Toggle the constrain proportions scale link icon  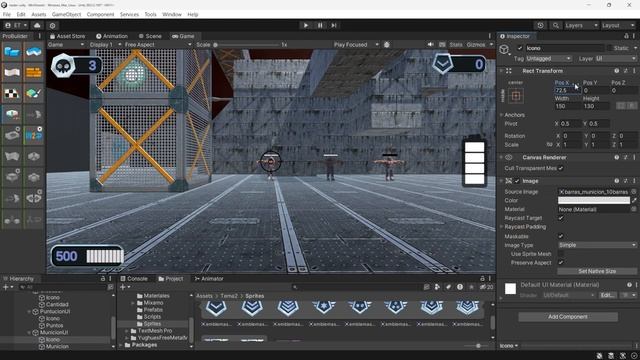[549, 145]
